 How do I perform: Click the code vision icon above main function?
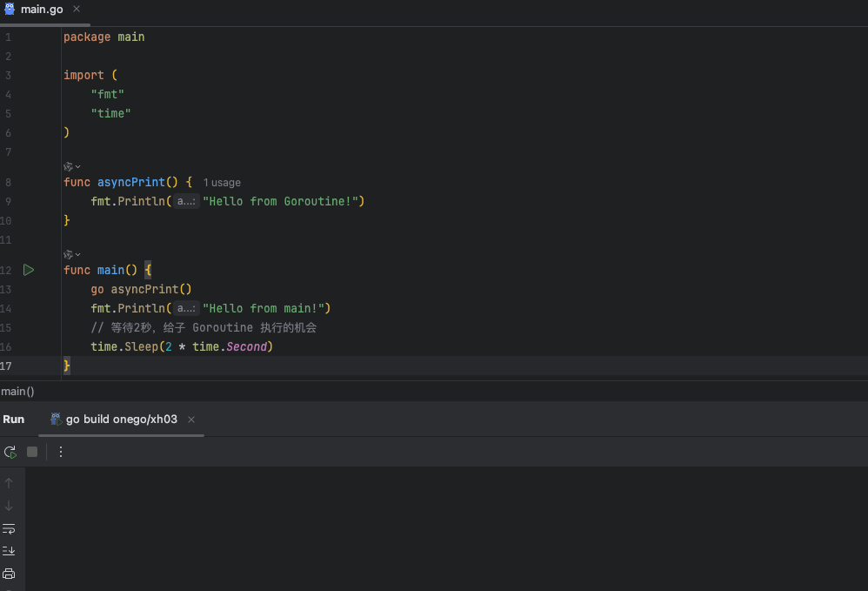[67, 254]
